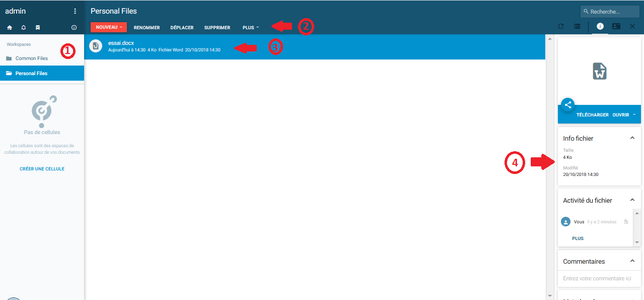Open the Common Files workspace
This screenshot has height=300, width=644.
[31, 58]
